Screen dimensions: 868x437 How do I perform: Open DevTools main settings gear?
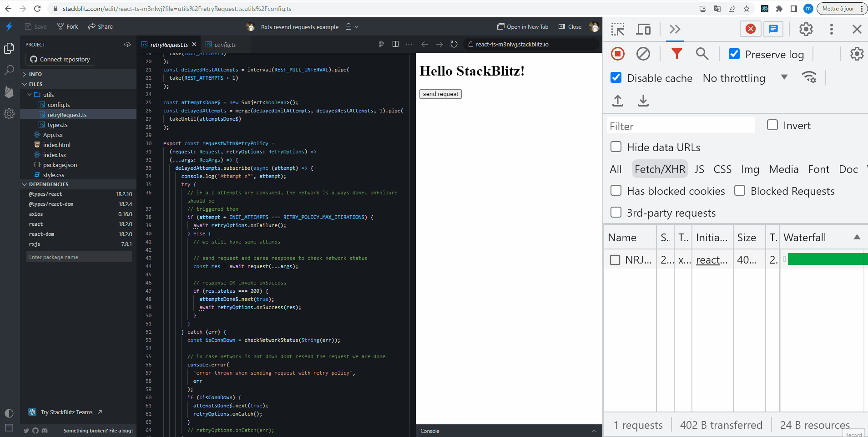[806, 29]
